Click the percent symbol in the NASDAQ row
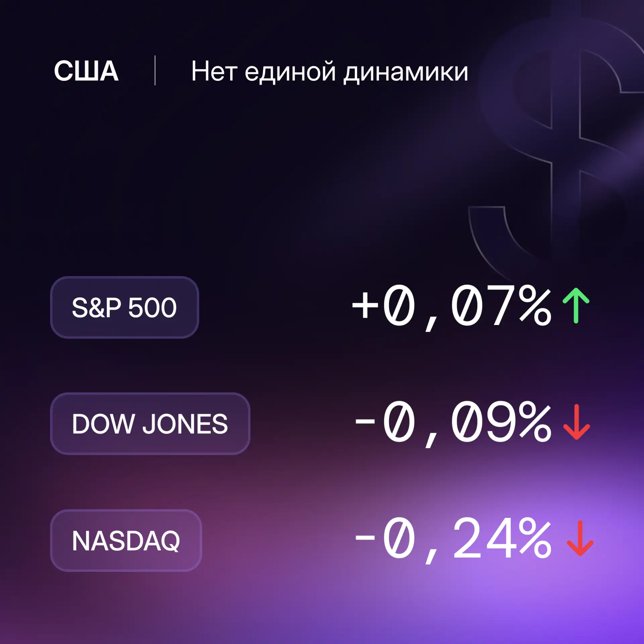The image size is (644, 644). point(535,538)
